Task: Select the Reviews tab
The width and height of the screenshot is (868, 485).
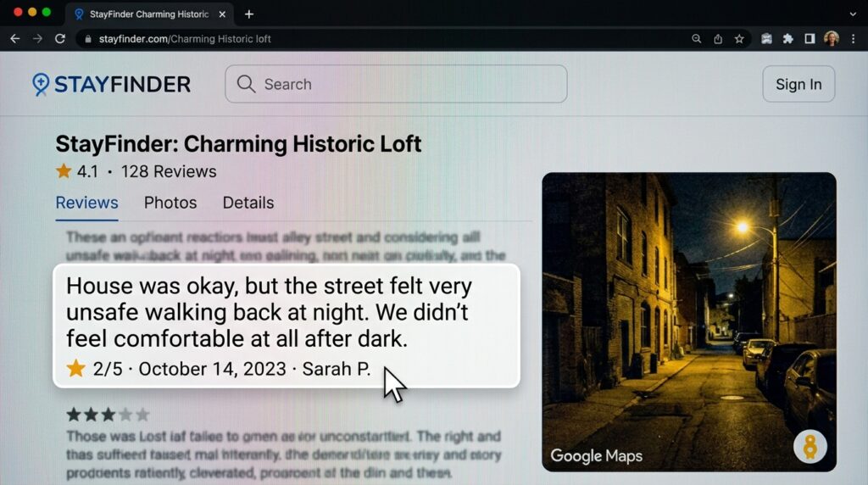Action: (86, 203)
